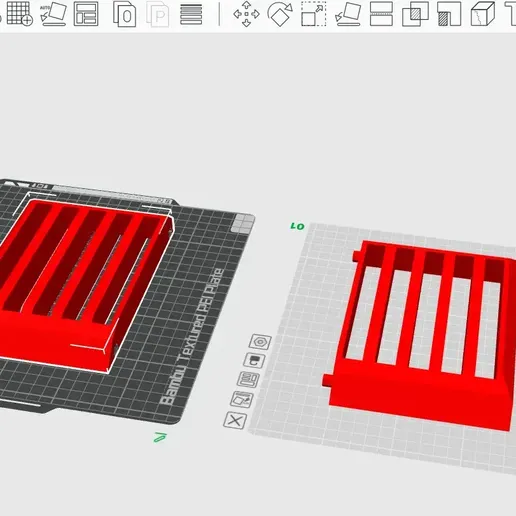Click the Split to Objects icon
The width and height of the screenshot is (516, 516).
[124, 14]
